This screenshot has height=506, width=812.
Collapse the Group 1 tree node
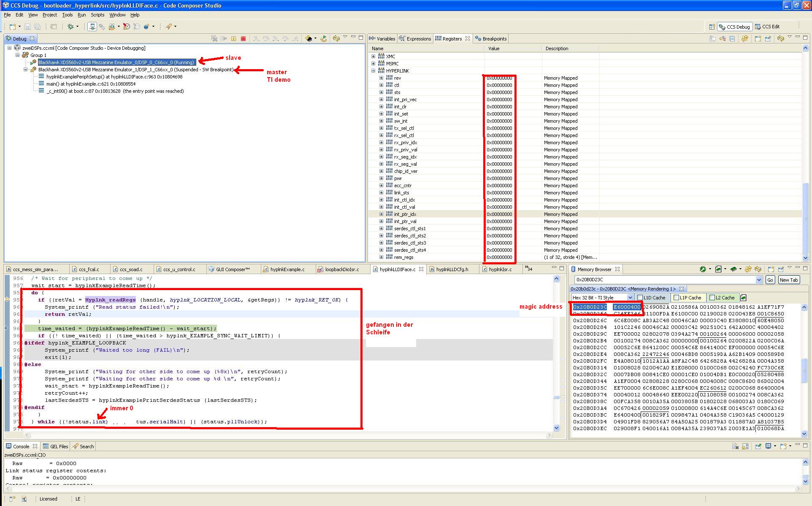[x=17, y=55]
